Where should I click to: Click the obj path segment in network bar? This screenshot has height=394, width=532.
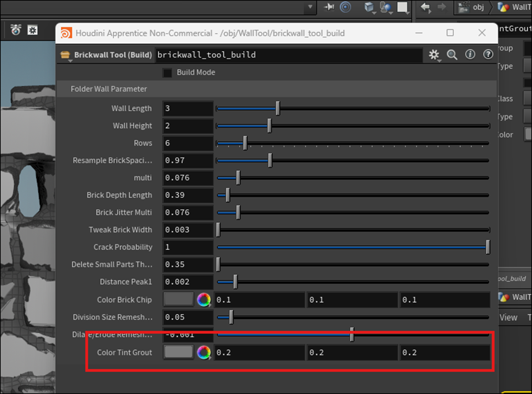coord(478,7)
